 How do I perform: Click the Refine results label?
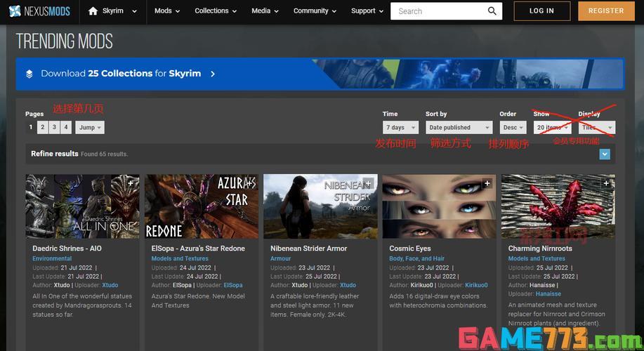click(x=55, y=154)
